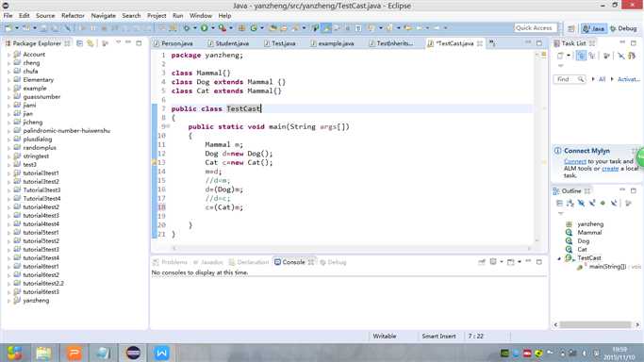This screenshot has height=362, width=644.
Task: Click the Quick Access field
Action: 536,28
